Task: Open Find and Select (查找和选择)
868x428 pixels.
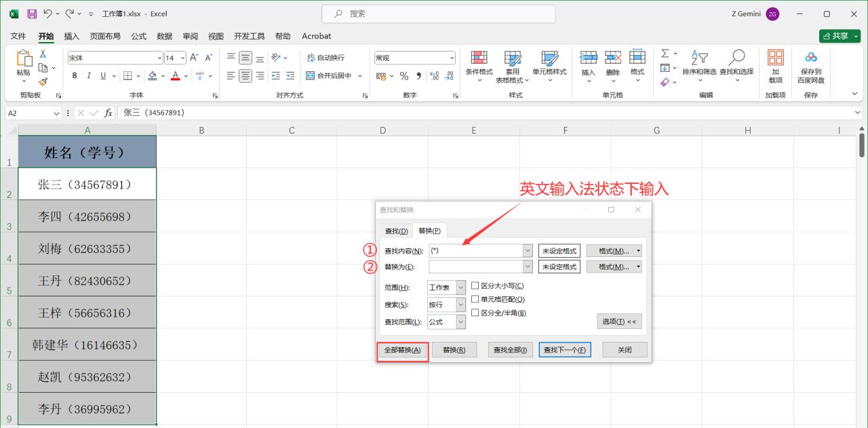Action: tap(736, 66)
